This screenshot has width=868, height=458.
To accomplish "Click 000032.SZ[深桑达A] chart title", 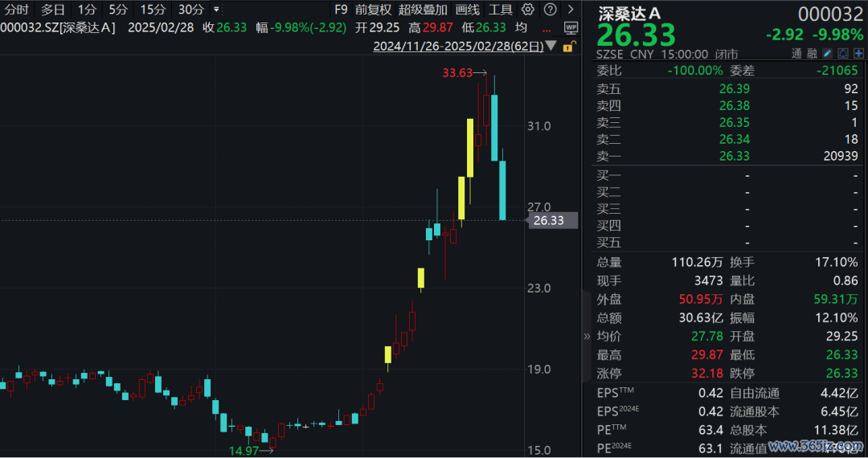I will [58, 27].
